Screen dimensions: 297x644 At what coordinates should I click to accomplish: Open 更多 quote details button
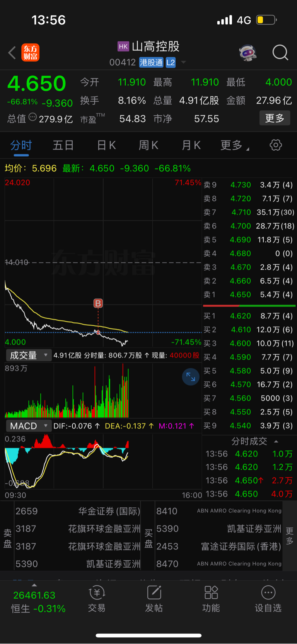click(x=275, y=118)
